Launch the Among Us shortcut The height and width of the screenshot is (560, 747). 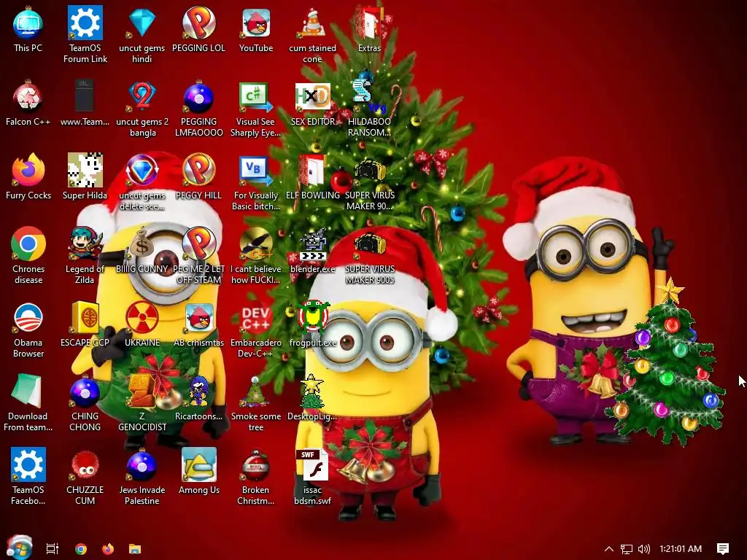[x=198, y=472]
